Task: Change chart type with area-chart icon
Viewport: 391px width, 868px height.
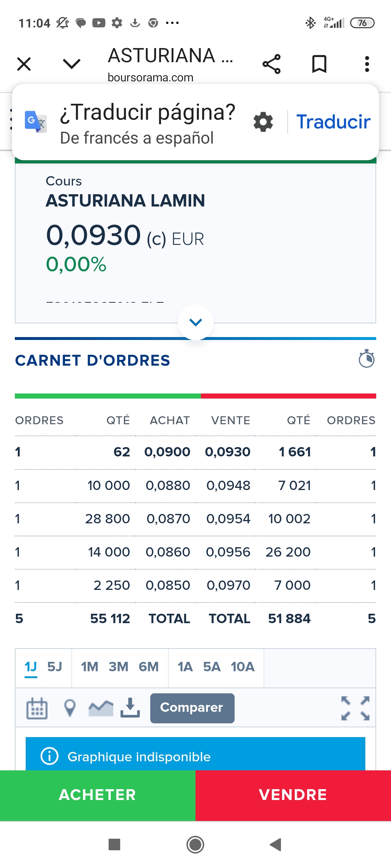Action: point(101,708)
